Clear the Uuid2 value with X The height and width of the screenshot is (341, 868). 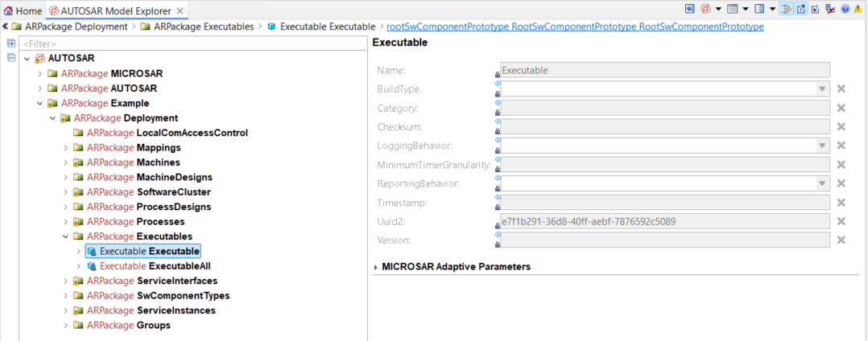coord(841,221)
